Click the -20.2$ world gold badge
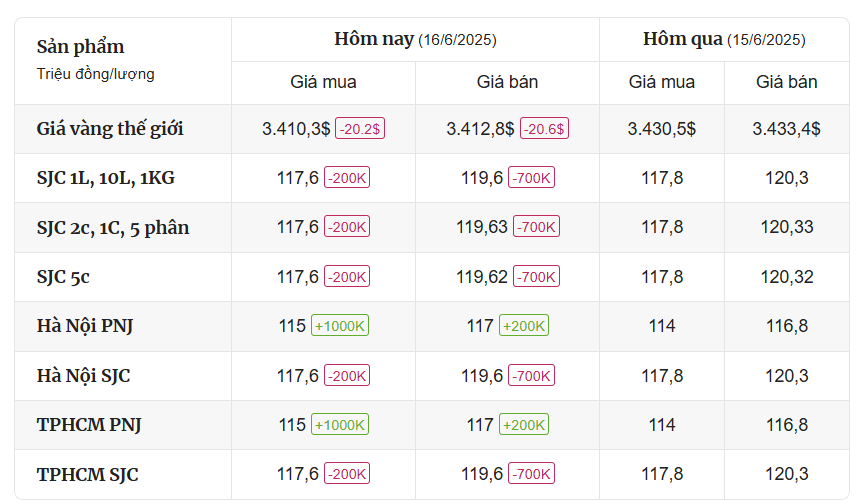 tap(360, 128)
